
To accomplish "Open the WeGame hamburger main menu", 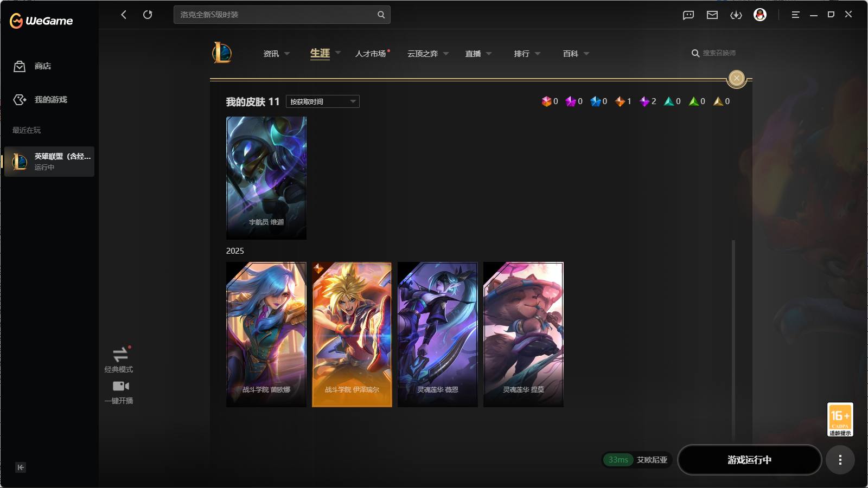I will [x=795, y=15].
